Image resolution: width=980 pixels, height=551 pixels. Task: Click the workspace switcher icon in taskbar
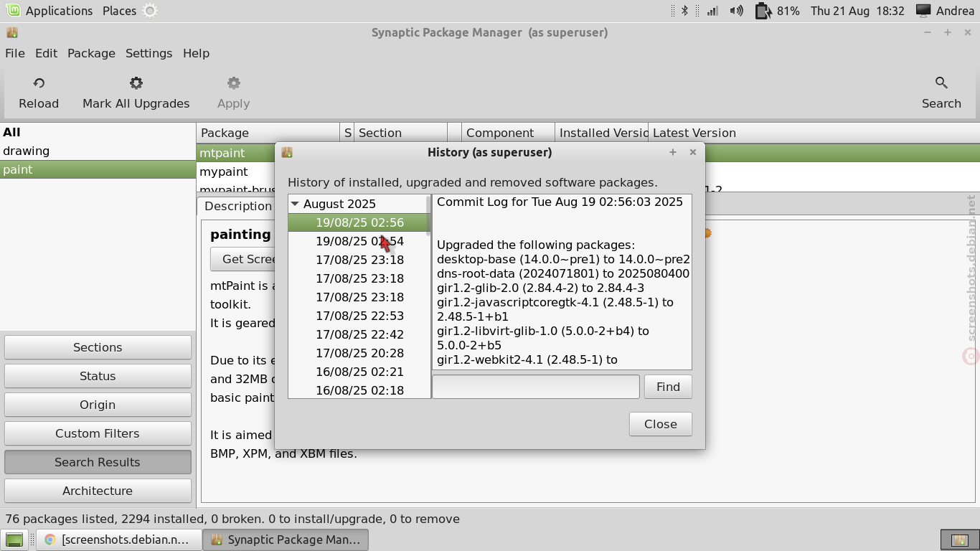click(959, 540)
